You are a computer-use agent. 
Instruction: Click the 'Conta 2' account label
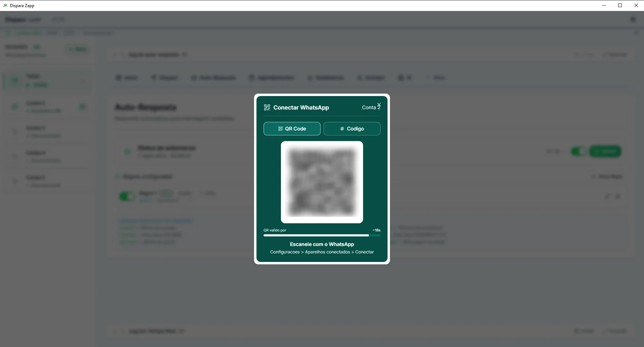click(x=371, y=107)
